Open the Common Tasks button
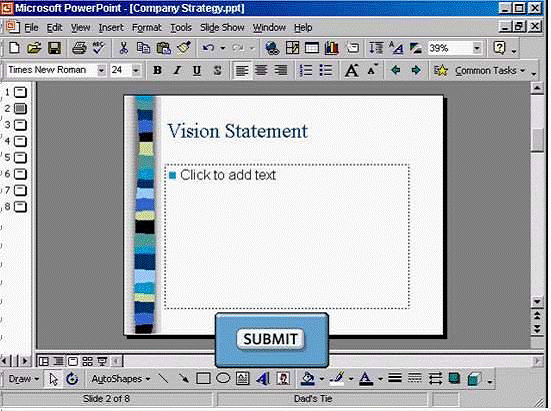This screenshot has height=411, width=551. click(490, 71)
